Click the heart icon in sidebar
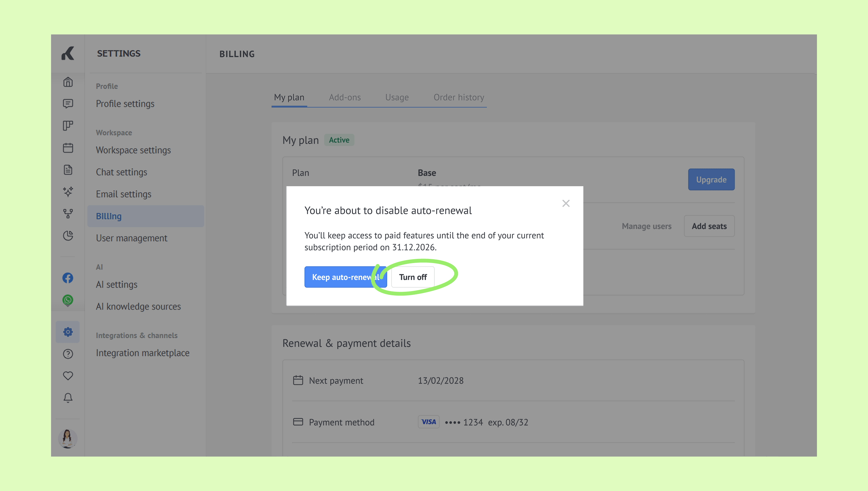 68,376
